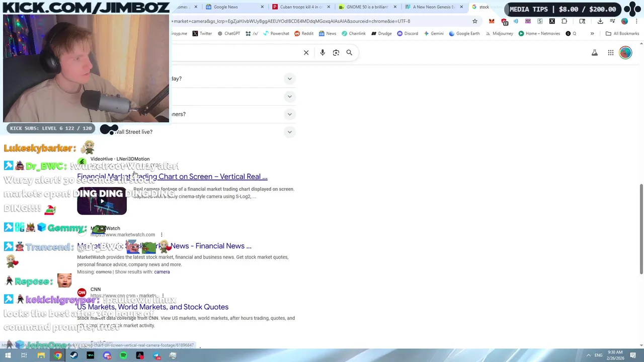Show hidden bookmarks with the double chevron
Viewport: 644px width, 362px height.
point(592,33)
